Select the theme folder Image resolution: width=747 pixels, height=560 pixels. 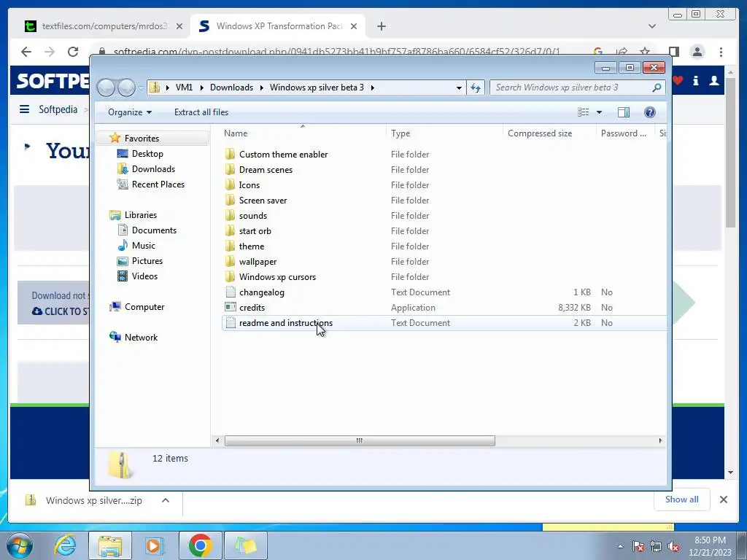pyautogui.click(x=252, y=246)
